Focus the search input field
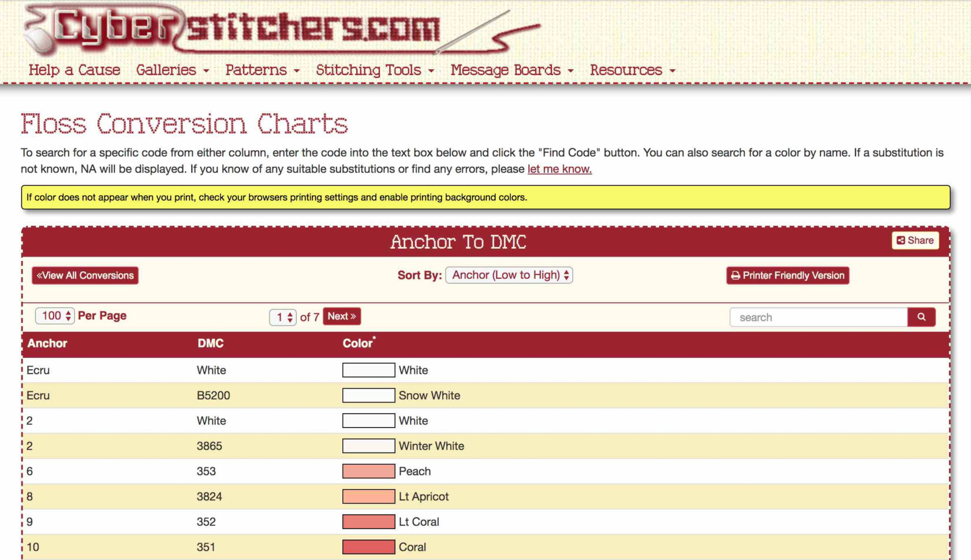 pyautogui.click(x=819, y=317)
